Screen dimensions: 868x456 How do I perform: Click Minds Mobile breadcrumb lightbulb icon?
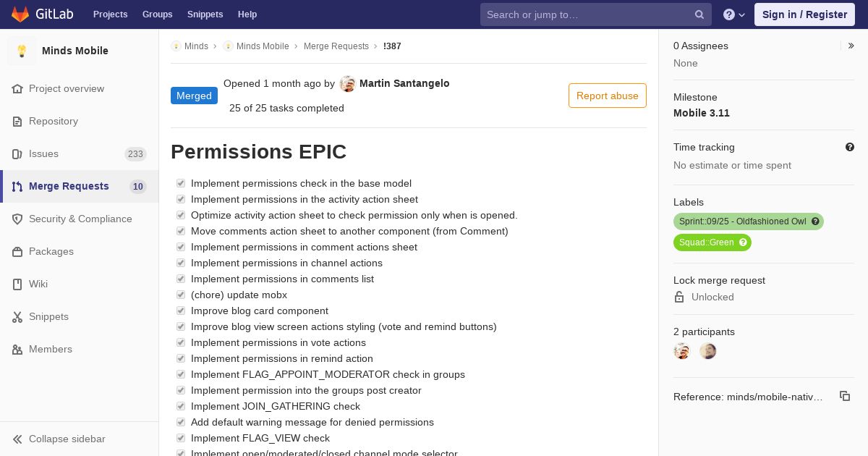pyautogui.click(x=228, y=46)
